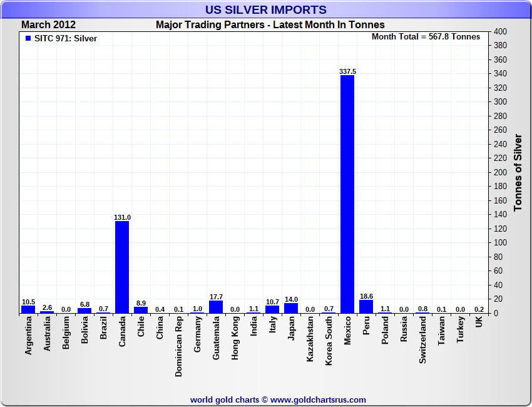
Task: Click the 'Major Trading Partners' subtitle
Action: tap(270, 25)
